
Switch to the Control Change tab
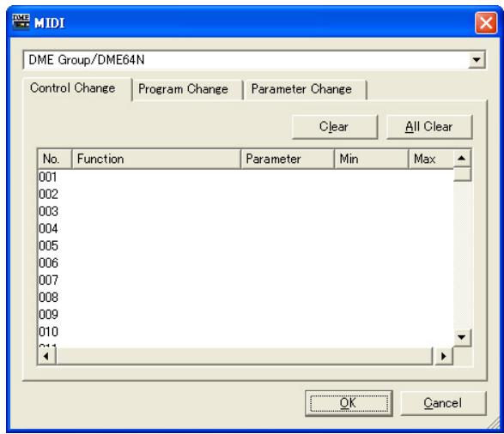click(x=77, y=88)
